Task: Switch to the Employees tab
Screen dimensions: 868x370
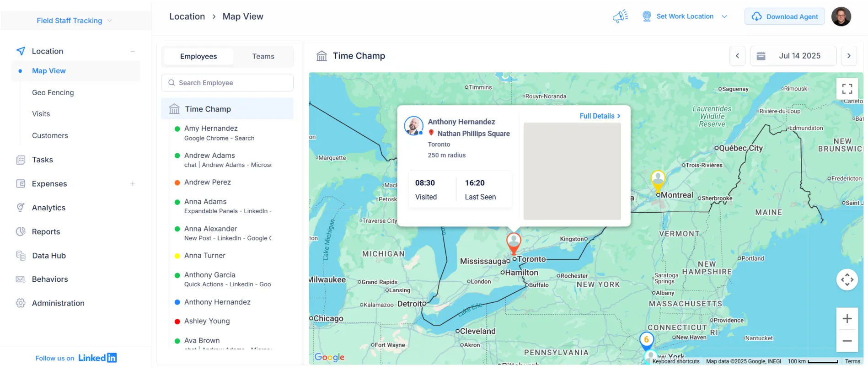Action: [x=198, y=56]
